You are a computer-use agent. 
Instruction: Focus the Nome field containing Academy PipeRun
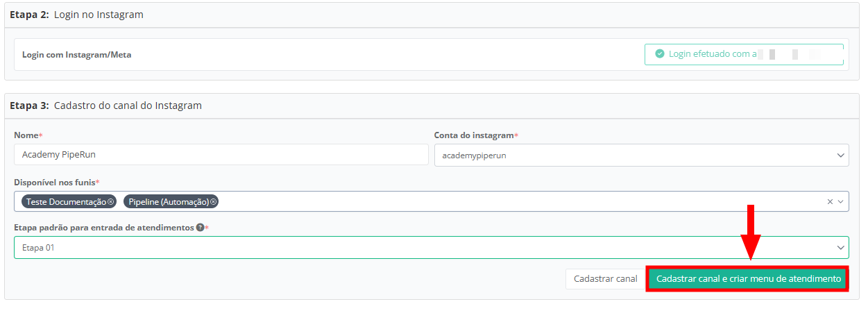click(221, 155)
